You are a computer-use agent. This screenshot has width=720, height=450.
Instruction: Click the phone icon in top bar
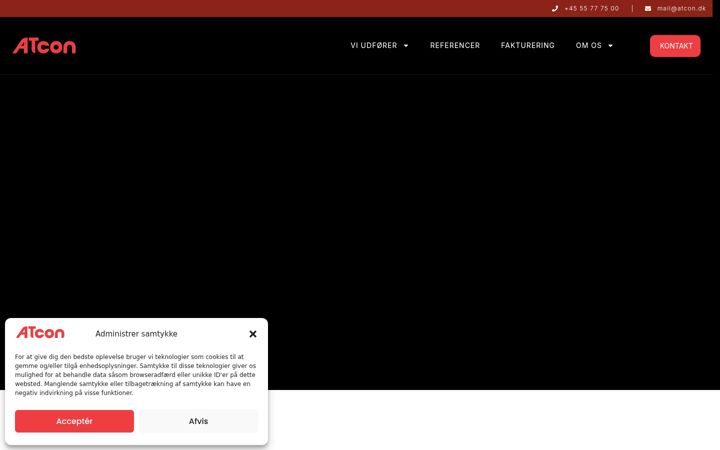tap(555, 8)
